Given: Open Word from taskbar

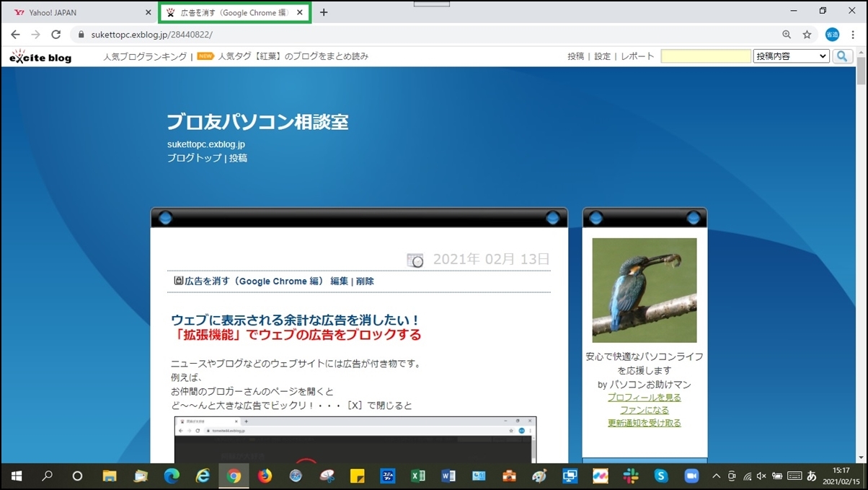Looking at the screenshot, I should (448, 476).
